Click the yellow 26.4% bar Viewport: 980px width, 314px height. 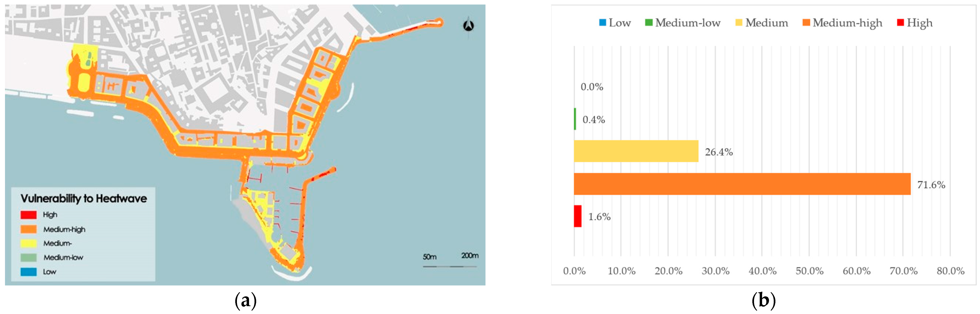click(636, 151)
